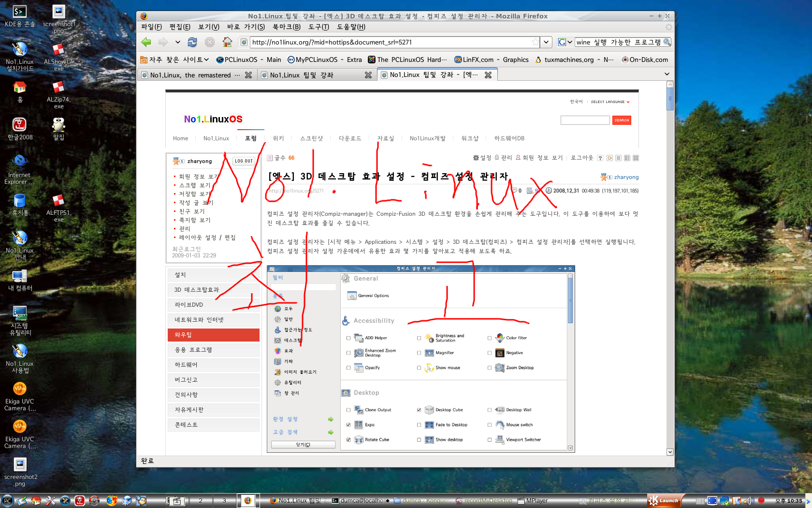The width and height of the screenshot is (812, 508).
Task: Open Firefox home page icon
Action: (x=227, y=42)
